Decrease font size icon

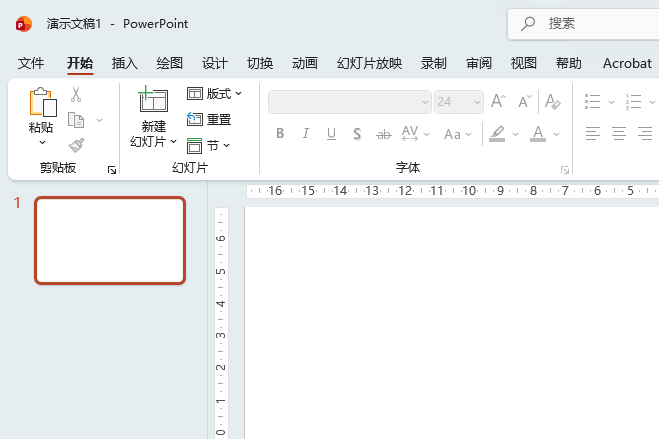point(525,101)
